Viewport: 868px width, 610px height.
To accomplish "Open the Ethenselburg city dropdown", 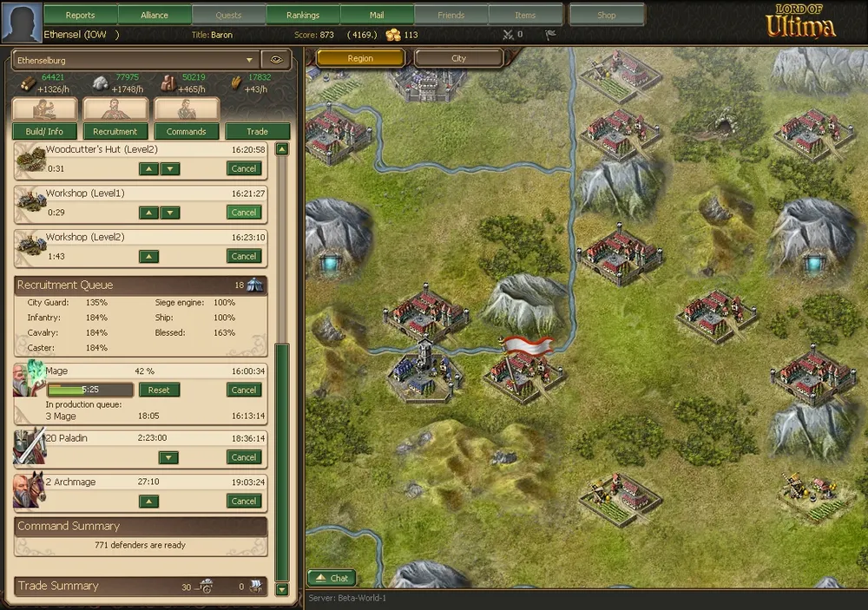I will (x=135, y=60).
